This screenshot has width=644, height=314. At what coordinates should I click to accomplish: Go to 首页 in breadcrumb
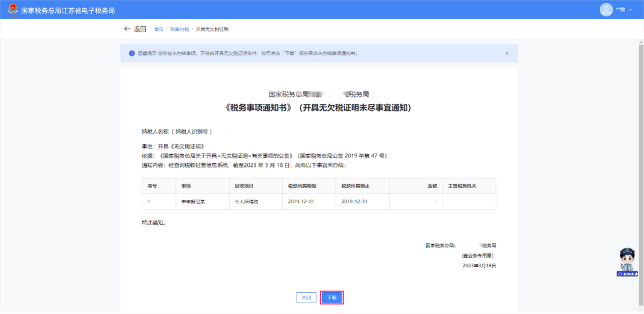[x=159, y=29]
